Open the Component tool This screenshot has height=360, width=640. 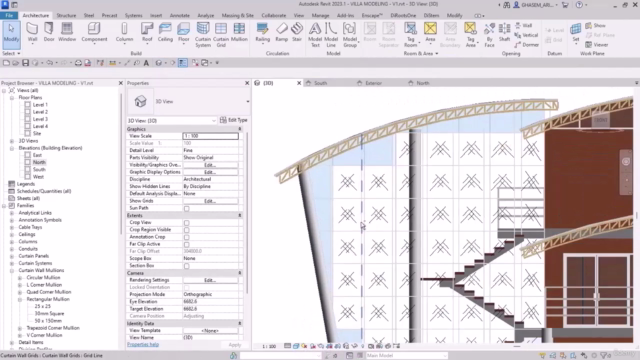[94, 33]
